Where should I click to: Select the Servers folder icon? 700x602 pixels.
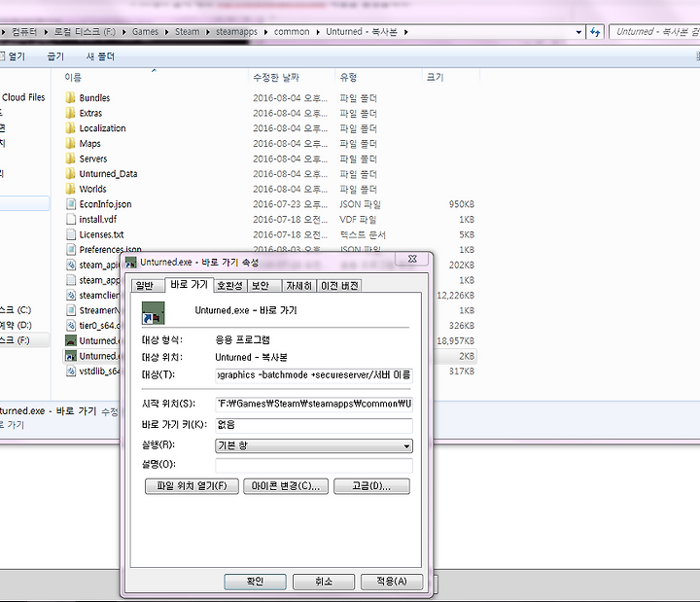point(70,159)
